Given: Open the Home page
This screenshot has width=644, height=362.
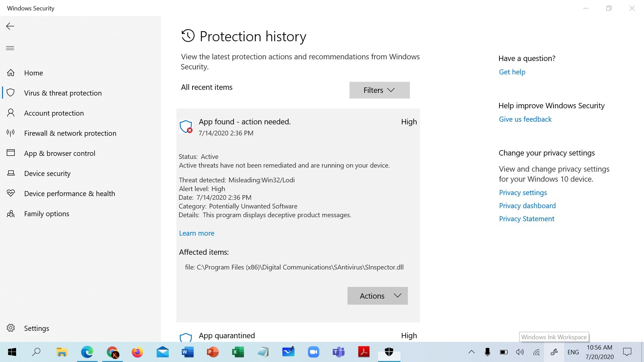Looking at the screenshot, I should [34, 73].
